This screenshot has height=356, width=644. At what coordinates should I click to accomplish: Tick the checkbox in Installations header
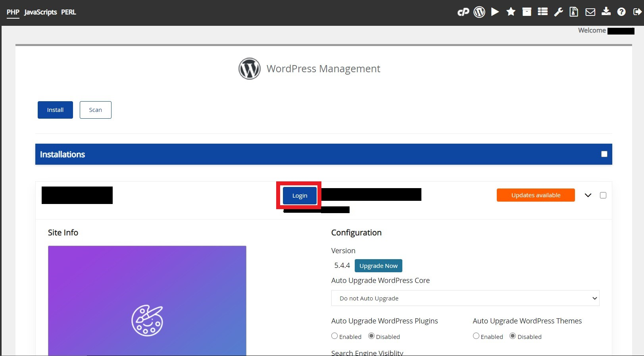coord(604,154)
